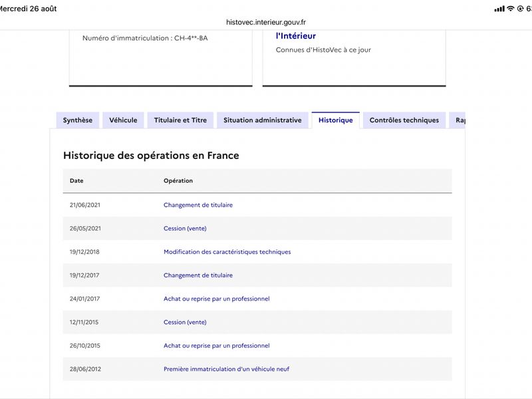Open Cession (vente) entry from 26/05/2021
This screenshot has width=532, height=399.
point(185,228)
